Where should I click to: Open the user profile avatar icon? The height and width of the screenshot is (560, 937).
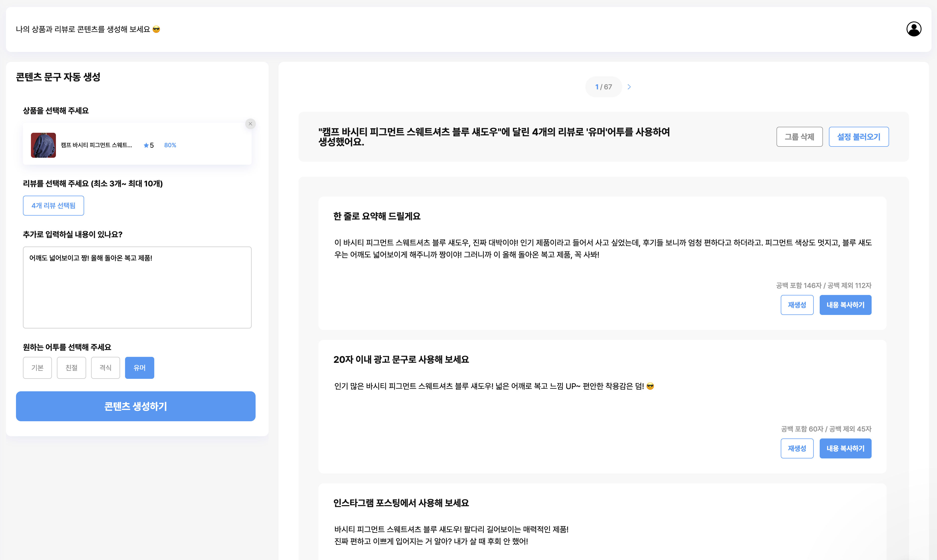click(x=914, y=29)
